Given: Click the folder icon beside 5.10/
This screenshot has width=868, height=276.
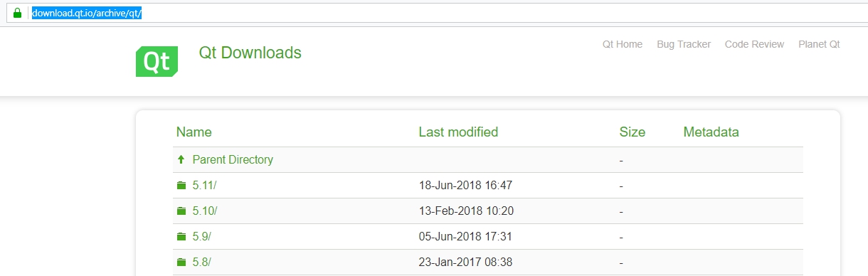Looking at the screenshot, I should tap(181, 211).
